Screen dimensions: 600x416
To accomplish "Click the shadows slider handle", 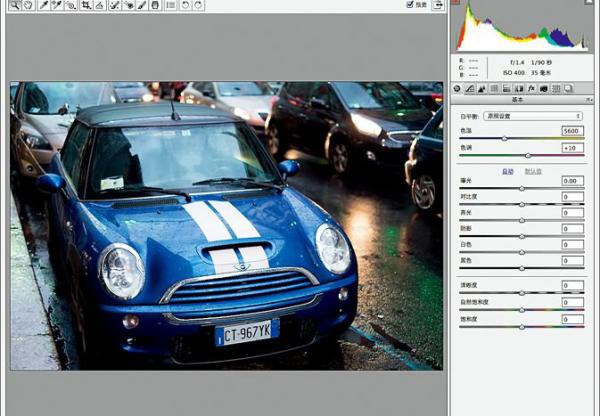I will 522,237.
